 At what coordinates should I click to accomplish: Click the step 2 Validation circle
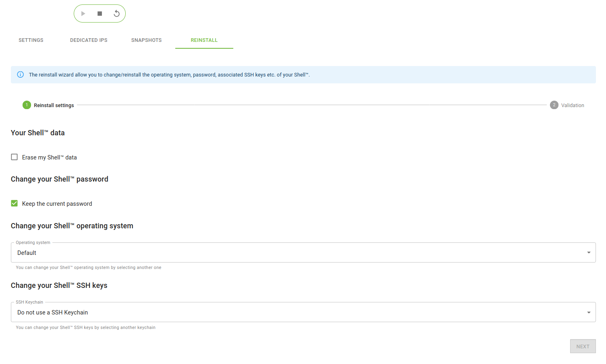(554, 105)
